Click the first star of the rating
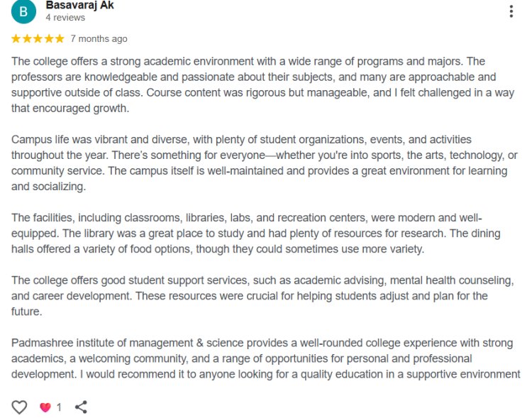532x418 pixels. [x=16, y=38]
